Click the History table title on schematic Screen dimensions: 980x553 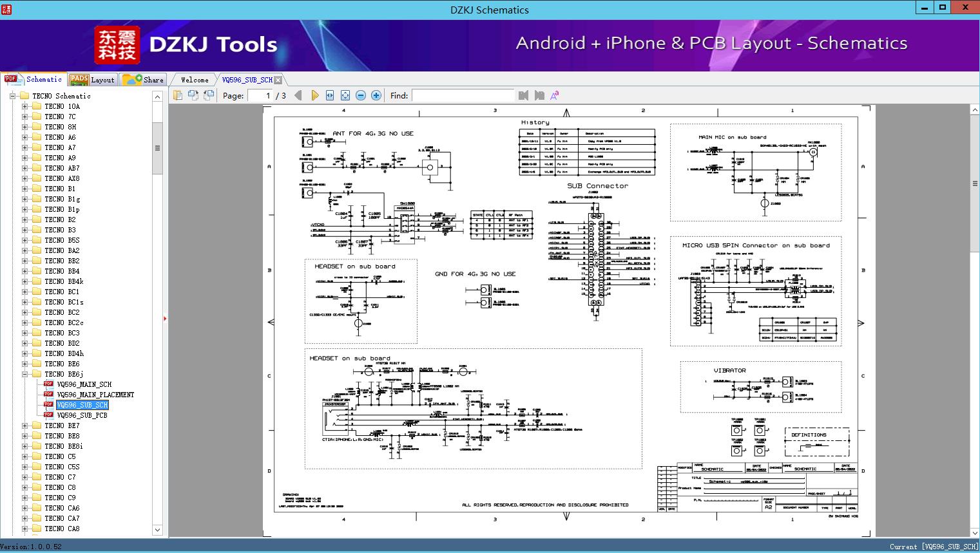535,122
